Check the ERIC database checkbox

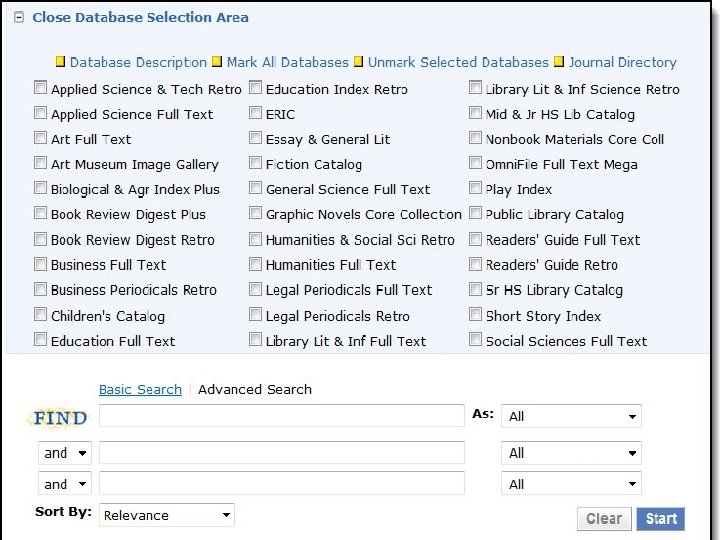point(256,114)
